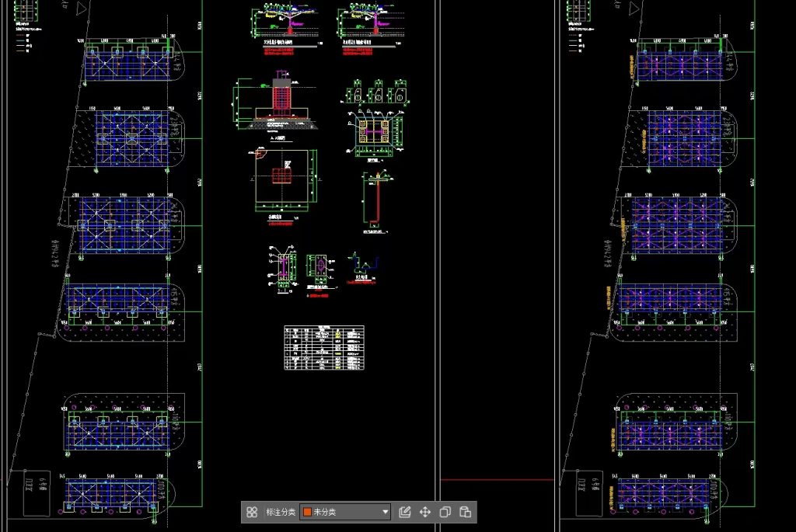Click the orange color swatch in category box
The image size is (796, 532).
tap(308, 512)
